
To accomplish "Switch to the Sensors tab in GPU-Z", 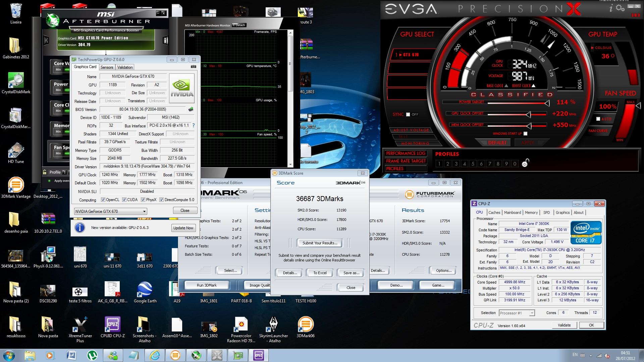I will coord(107,67).
